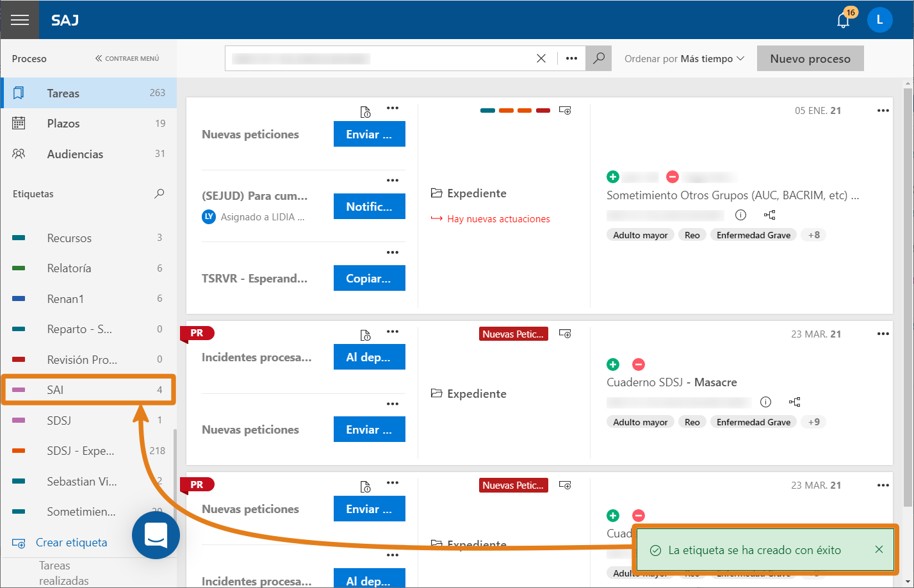Open Expediente on the 05 ENE card
The image size is (914, 588).
pyautogui.click(x=468, y=193)
